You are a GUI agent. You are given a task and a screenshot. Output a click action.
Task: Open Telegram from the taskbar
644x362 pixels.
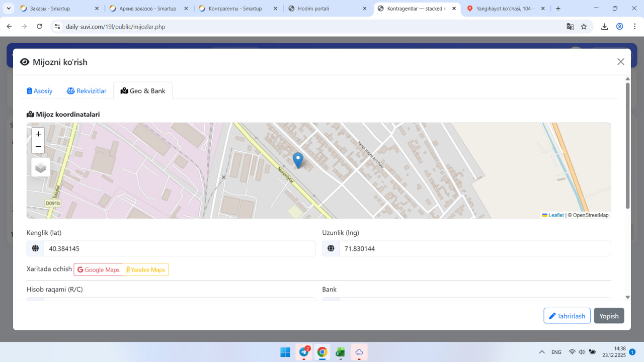click(x=304, y=352)
